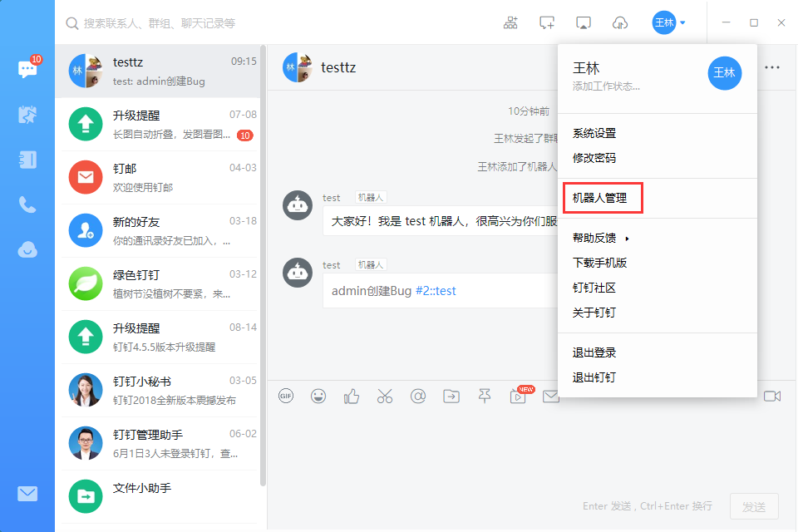The width and height of the screenshot is (798, 532).
Task: Click the testtz group avatar in chat header
Action: coord(298,67)
